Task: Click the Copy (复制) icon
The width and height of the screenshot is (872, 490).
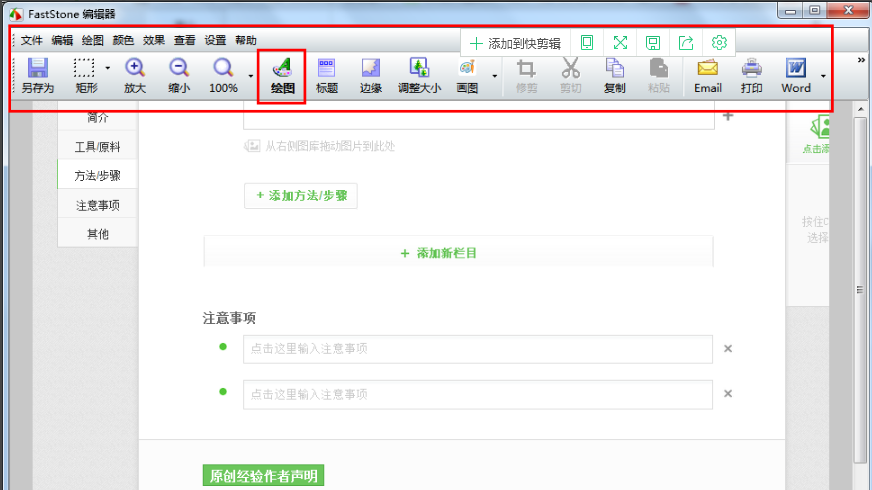Action: point(615,76)
